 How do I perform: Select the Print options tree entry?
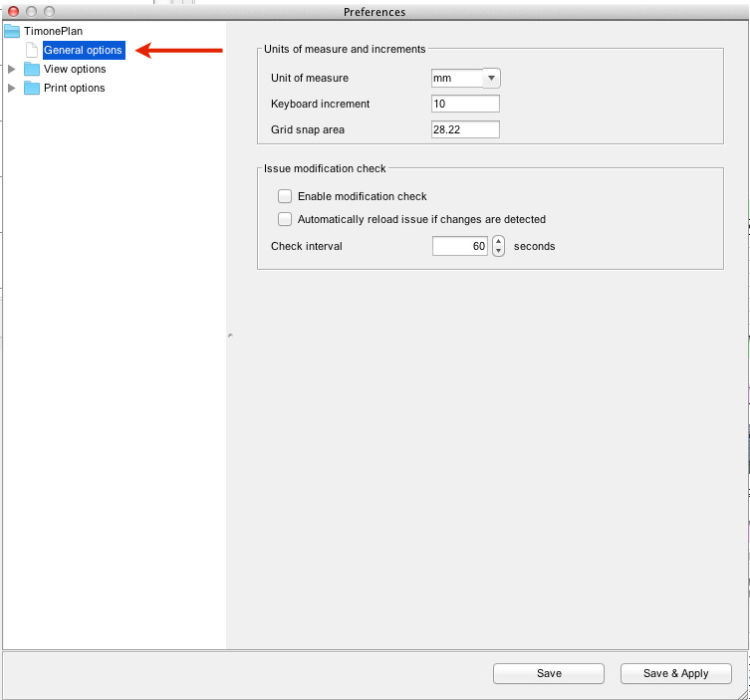(74, 88)
